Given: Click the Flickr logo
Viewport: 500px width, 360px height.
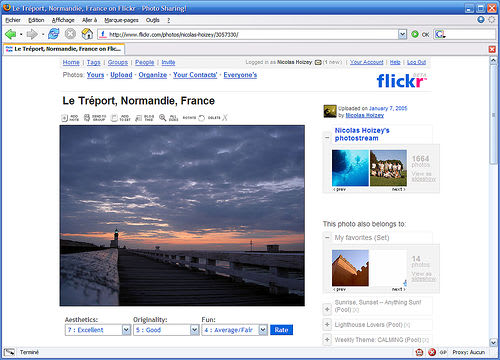Looking at the screenshot, I should [x=402, y=81].
